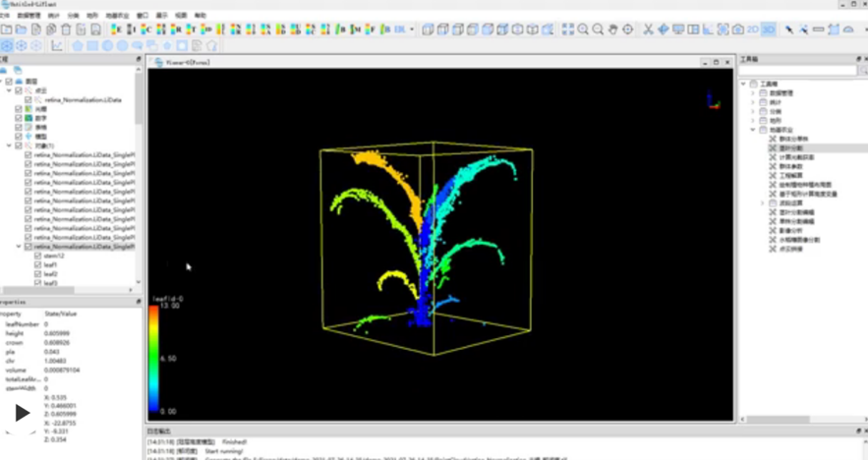Screen dimensions: 868x460
Task: Click the floppy disk save icon
Action: point(95,29)
